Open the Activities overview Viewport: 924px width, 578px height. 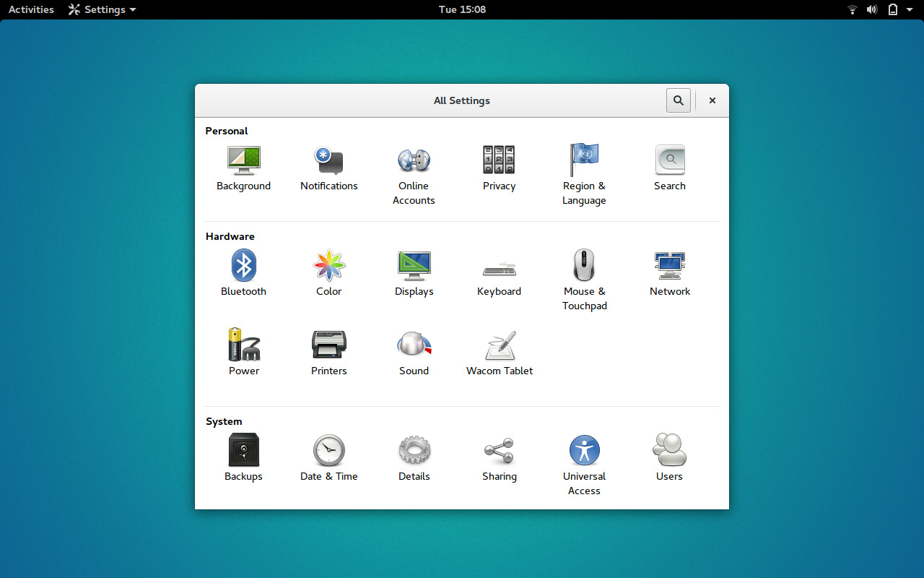pos(31,9)
